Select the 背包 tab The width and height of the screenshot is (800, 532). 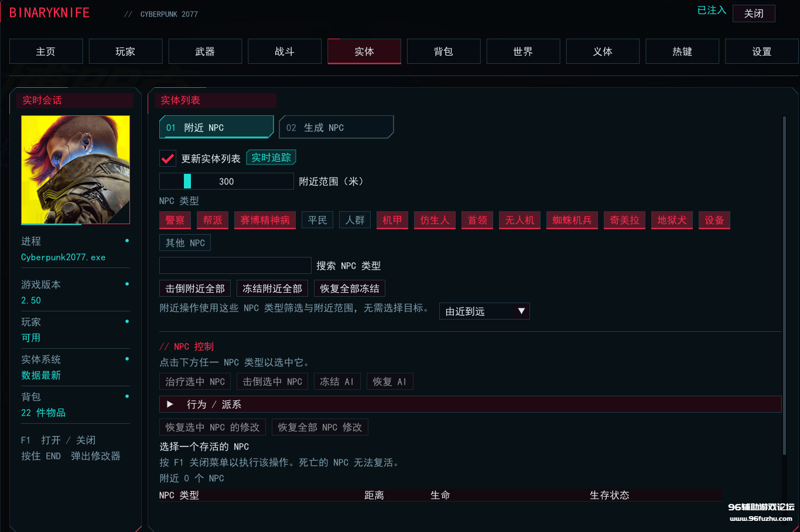click(x=443, y=52)
